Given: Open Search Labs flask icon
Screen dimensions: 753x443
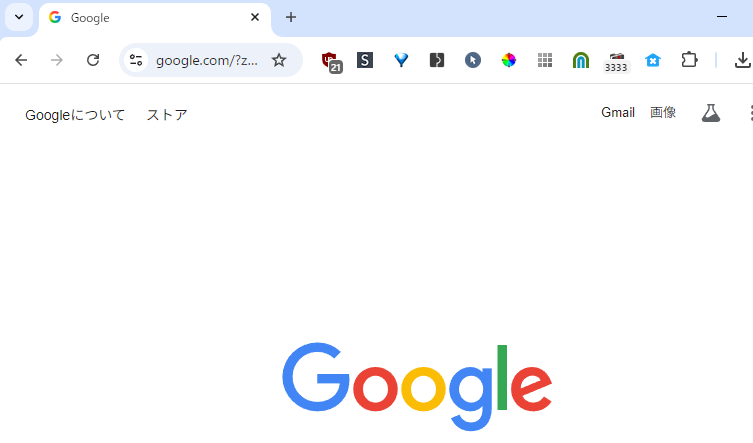Looking at the screenshot, I should pyautogui.click(x=711, y=113).
